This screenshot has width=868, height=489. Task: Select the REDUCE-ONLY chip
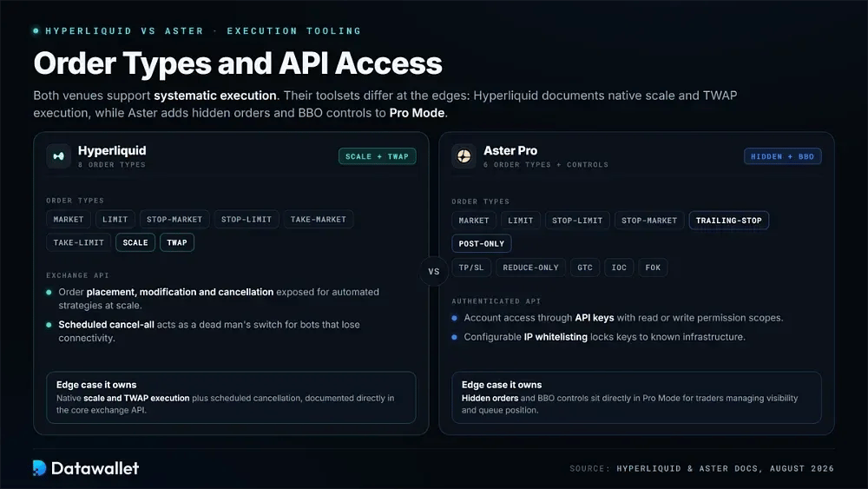click(531, 268)
